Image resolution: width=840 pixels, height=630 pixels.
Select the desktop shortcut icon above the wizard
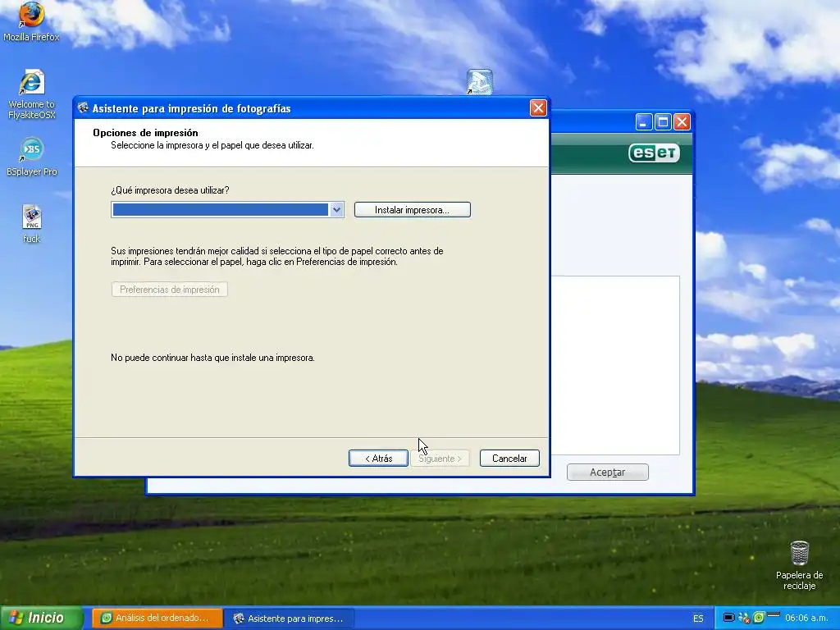tap(479, 82)
